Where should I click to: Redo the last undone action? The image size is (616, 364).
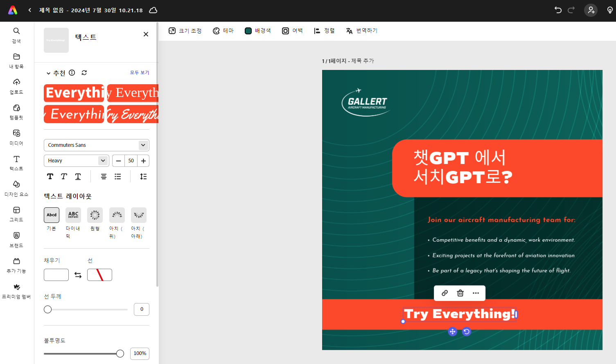tap(571, 10)
